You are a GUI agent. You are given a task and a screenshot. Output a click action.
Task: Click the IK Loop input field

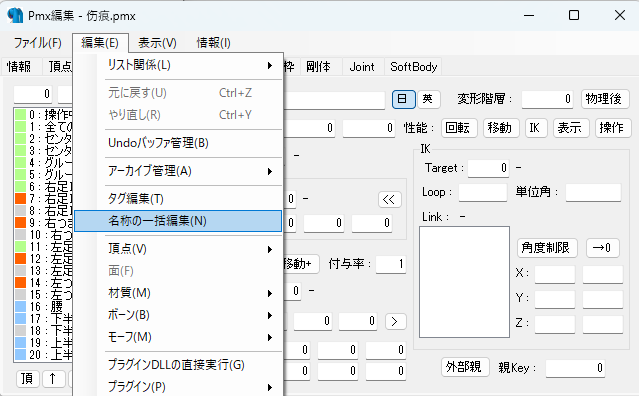(483, 192)
